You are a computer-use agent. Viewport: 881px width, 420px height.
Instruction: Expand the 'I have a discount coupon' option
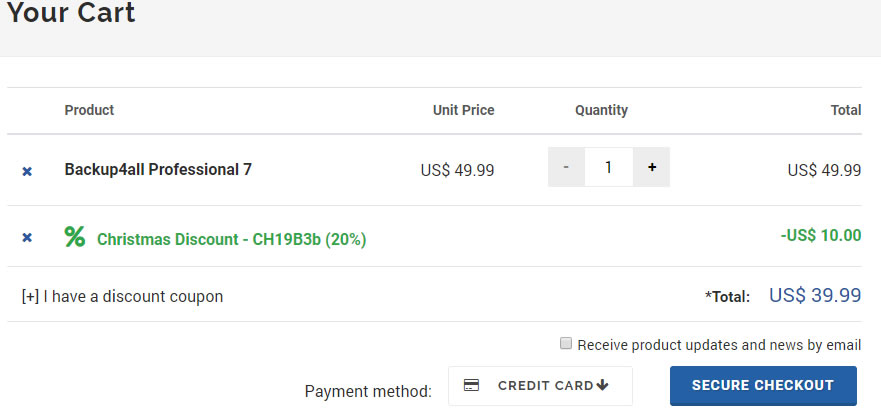122,296
